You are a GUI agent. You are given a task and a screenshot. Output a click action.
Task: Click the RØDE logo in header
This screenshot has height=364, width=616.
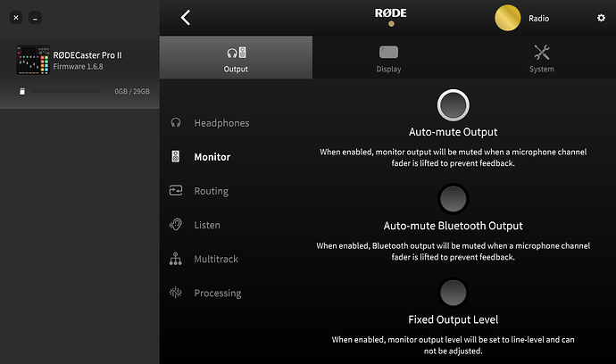tap(390, 13)
